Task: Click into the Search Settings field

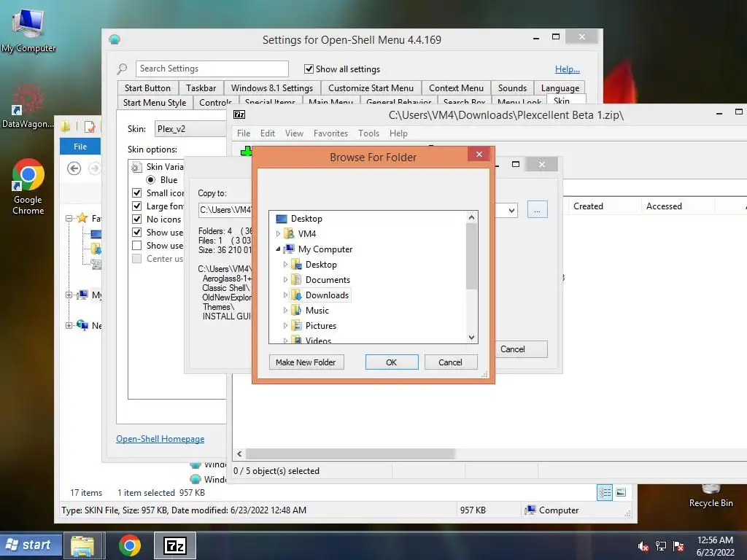Action: click(x=212, y=69)
